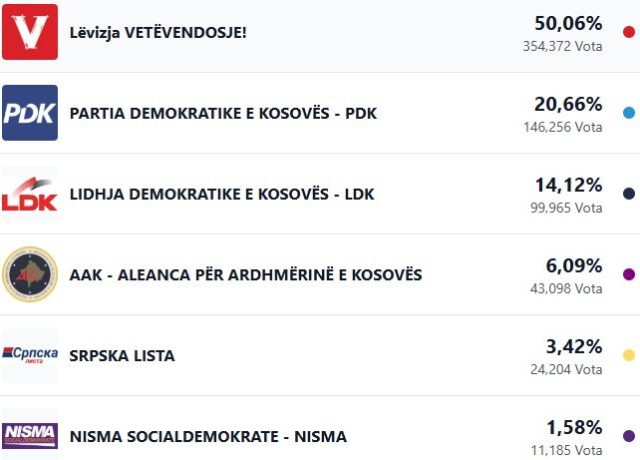Click the LDK party logo

pos(30,194)
